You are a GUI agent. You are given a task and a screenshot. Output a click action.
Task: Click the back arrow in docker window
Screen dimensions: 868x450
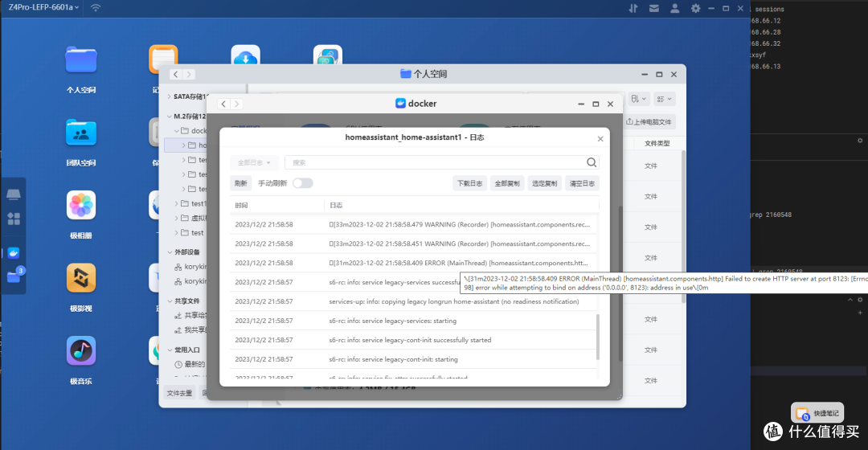223,104
